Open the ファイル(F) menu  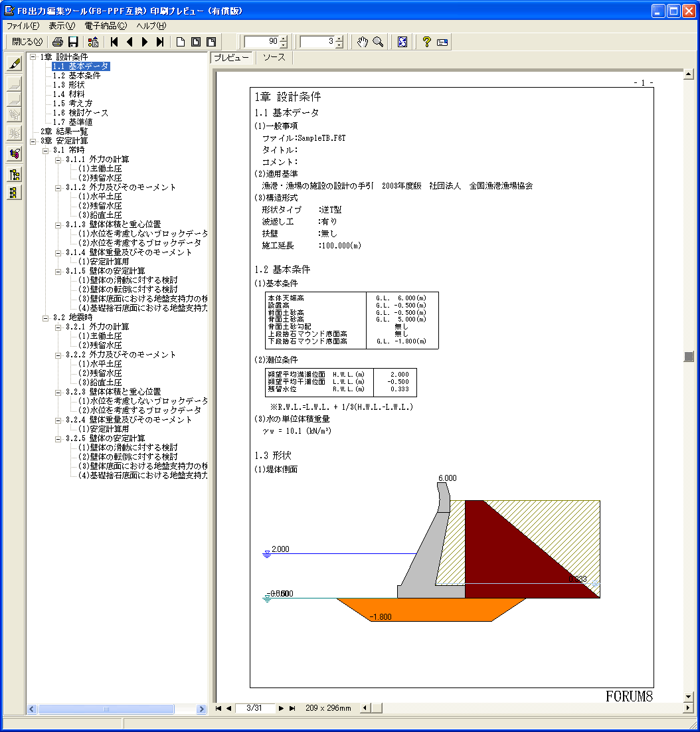pos(23,26)
